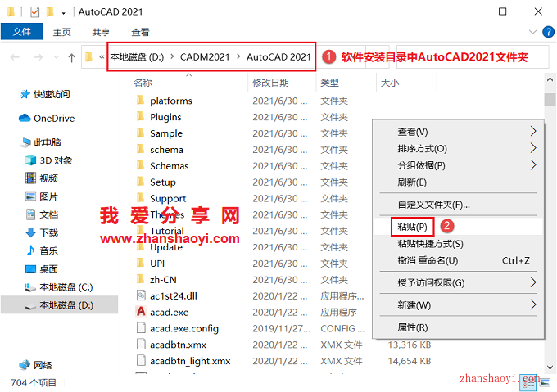Image resolution: width=557 pixels, height=392 pixels.
Task: Open the recent locations dropdown arrow
Action: pos(56,57)
